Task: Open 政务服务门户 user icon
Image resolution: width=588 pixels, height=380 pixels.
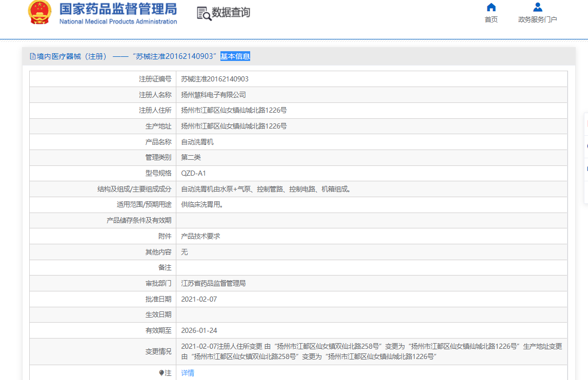Action: point(537,7)
